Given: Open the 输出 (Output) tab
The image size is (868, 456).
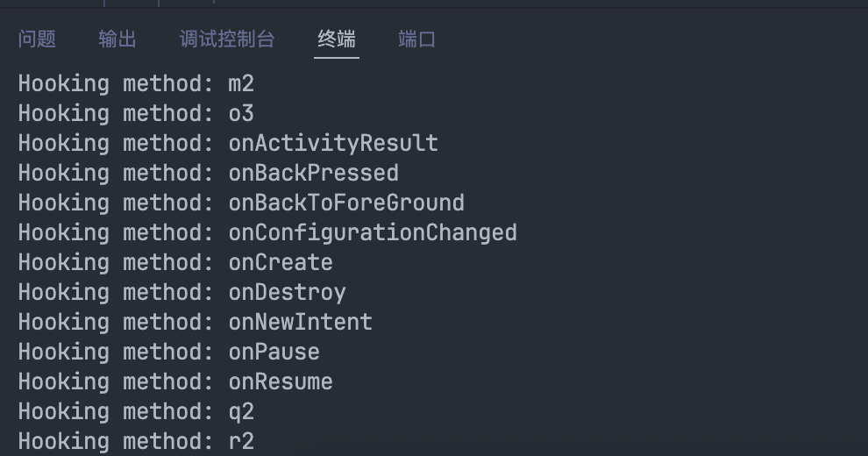Looking at the screenshot, I should [117, 39].
